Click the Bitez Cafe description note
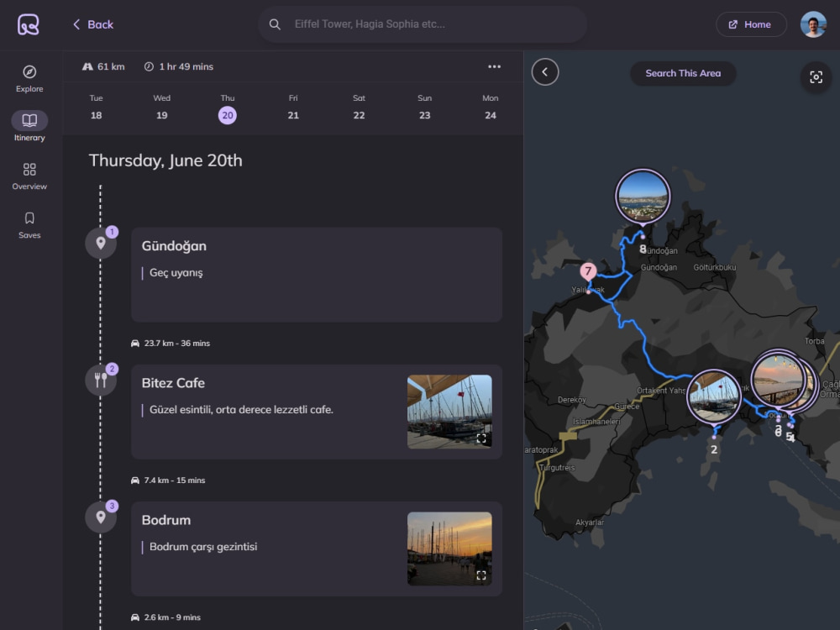The width and height of the screenshot is (840, 630). click(241, 410)
